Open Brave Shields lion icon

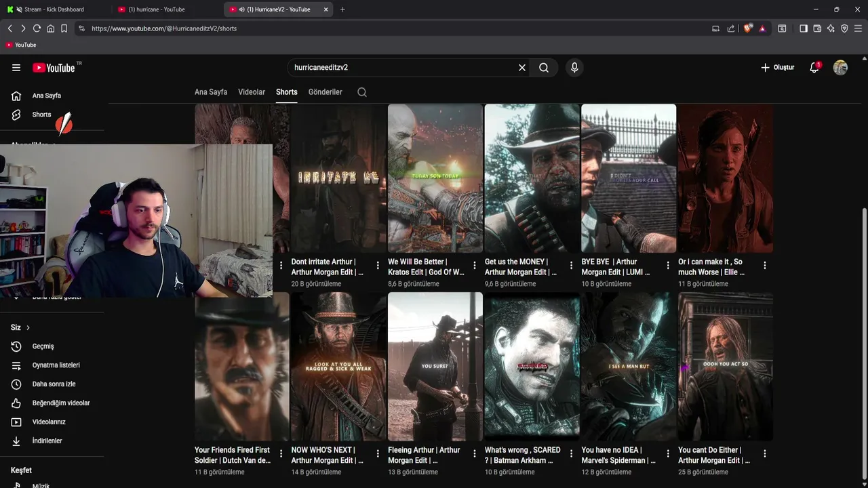click(748, 28)
